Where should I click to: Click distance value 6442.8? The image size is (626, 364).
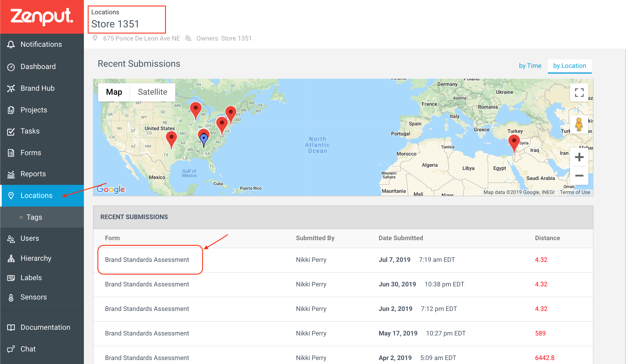tap(545, 358)
